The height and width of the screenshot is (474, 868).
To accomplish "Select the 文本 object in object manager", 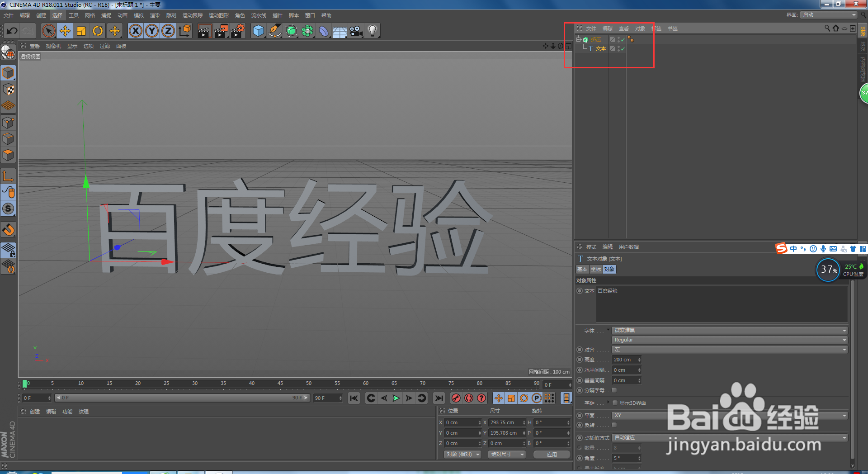I will tap(600, 48).
